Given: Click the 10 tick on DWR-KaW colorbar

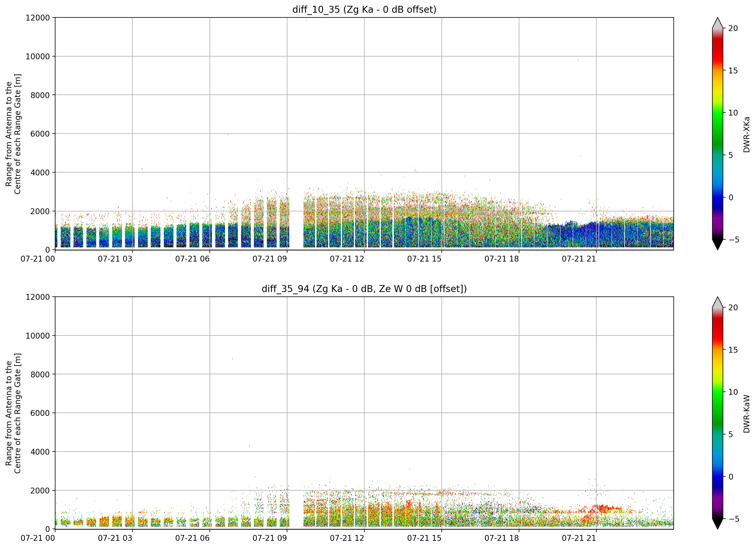Looking at the screenshot, I should tap(733, 392).
